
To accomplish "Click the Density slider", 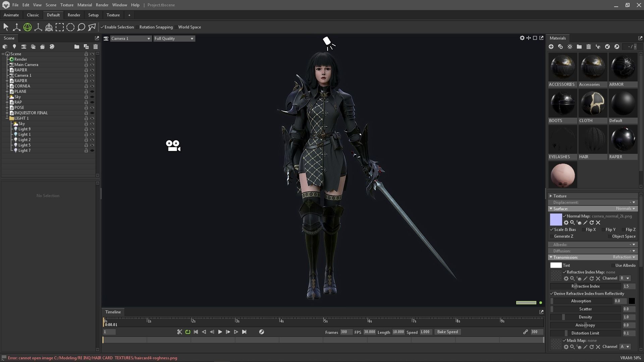I will (x=585, y=317).
